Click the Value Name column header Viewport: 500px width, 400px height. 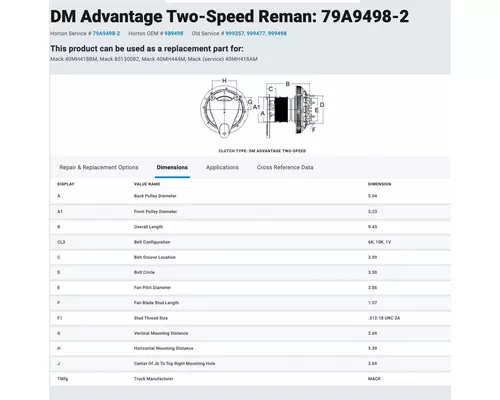pos(147,184)
